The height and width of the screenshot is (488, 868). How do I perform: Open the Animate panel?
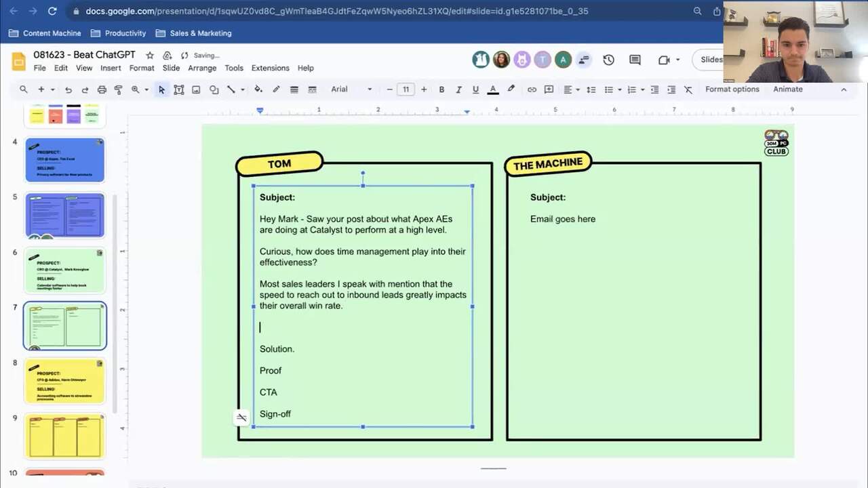click(788, 89)
